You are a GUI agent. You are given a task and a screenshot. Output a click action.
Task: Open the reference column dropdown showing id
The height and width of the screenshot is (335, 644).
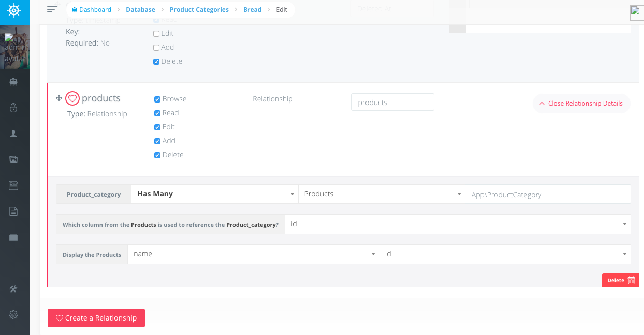click(458, 224)
